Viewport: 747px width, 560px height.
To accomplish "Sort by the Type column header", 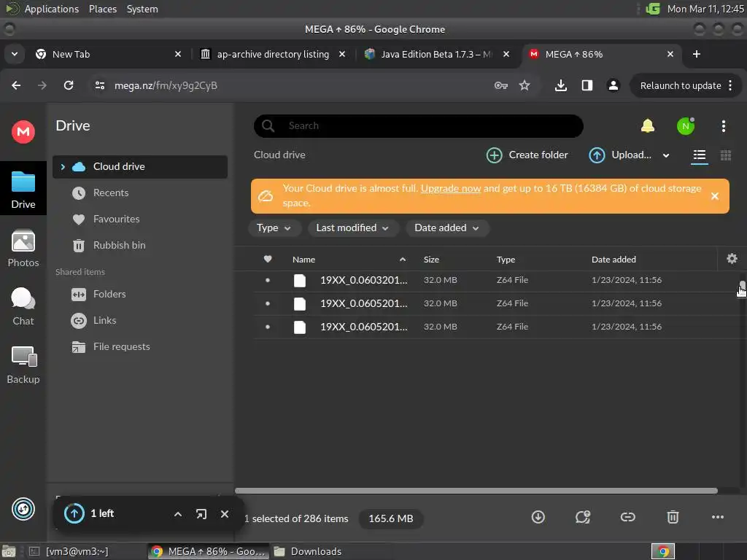I will [506, 260].
